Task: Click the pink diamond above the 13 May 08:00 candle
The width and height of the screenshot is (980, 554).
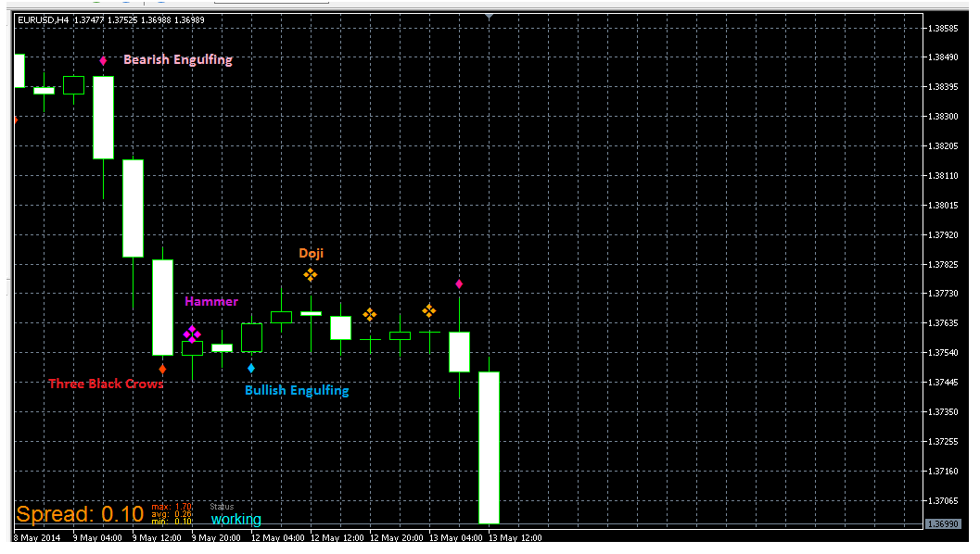Action: coord(459,284)
